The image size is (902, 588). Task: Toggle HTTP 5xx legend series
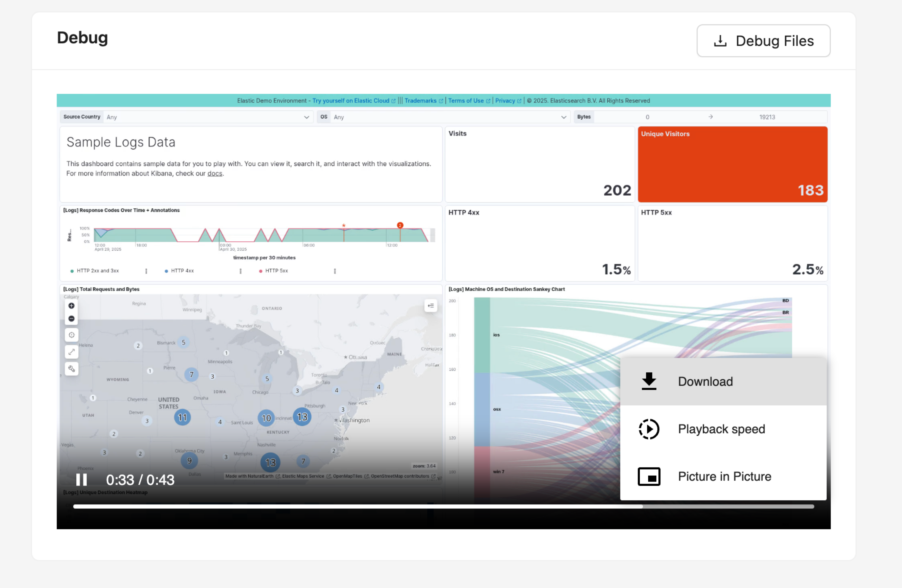click(x=276, y=271)
